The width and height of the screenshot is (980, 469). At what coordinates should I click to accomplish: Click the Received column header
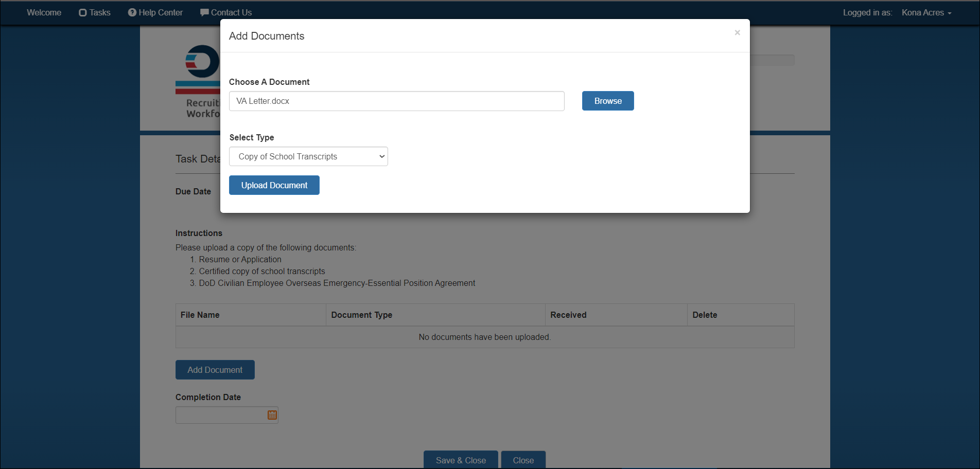click(616, 315)
